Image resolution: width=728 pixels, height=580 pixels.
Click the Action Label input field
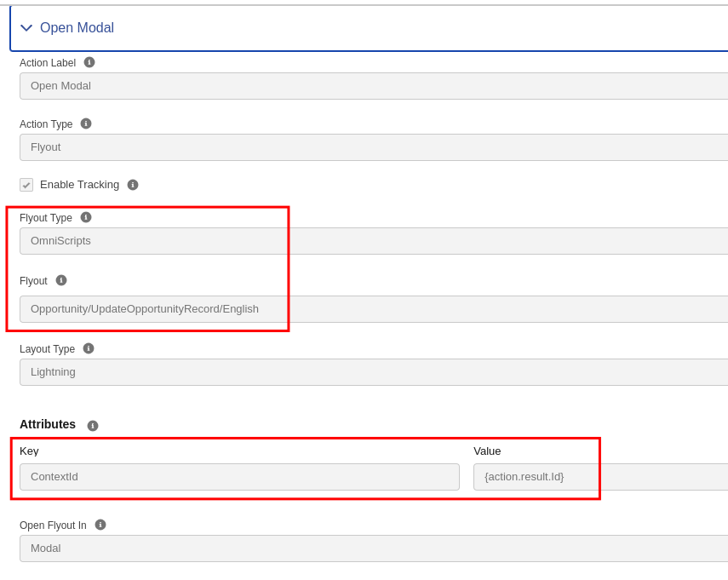(373, 86)
